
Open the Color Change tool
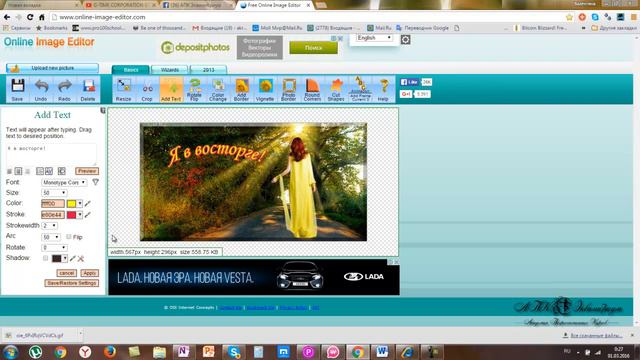218,89
